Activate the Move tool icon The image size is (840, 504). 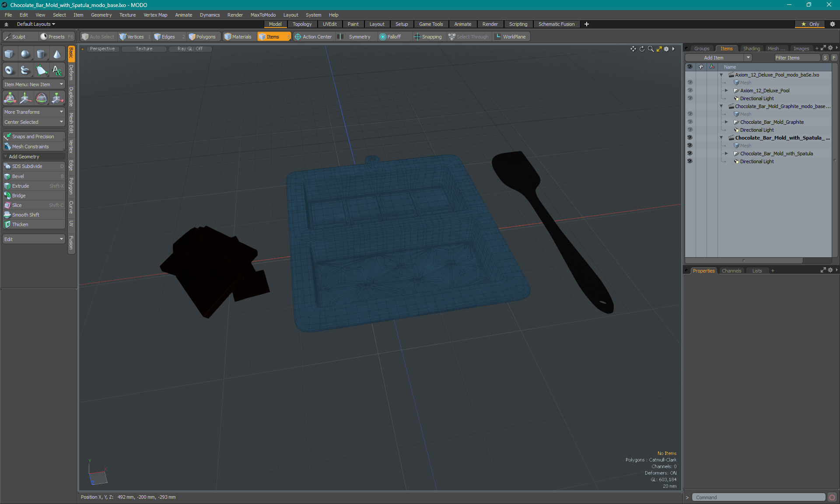point(25,98)
